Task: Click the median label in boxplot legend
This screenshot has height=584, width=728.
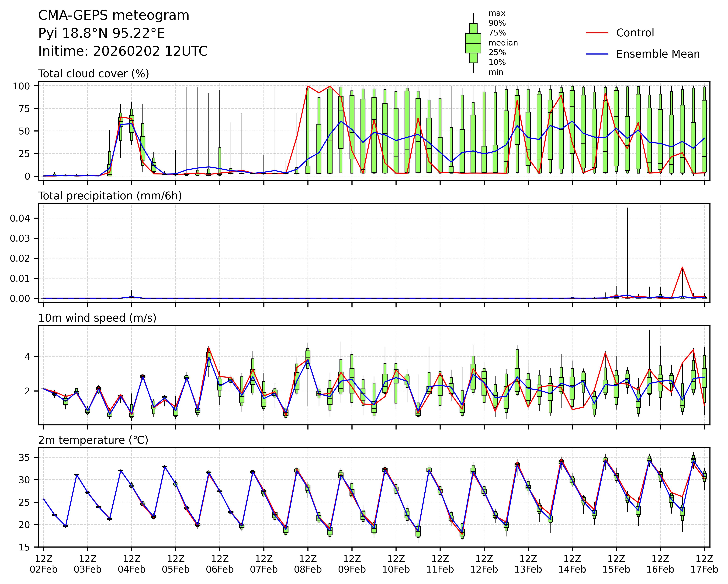Action: coord(503,43)
